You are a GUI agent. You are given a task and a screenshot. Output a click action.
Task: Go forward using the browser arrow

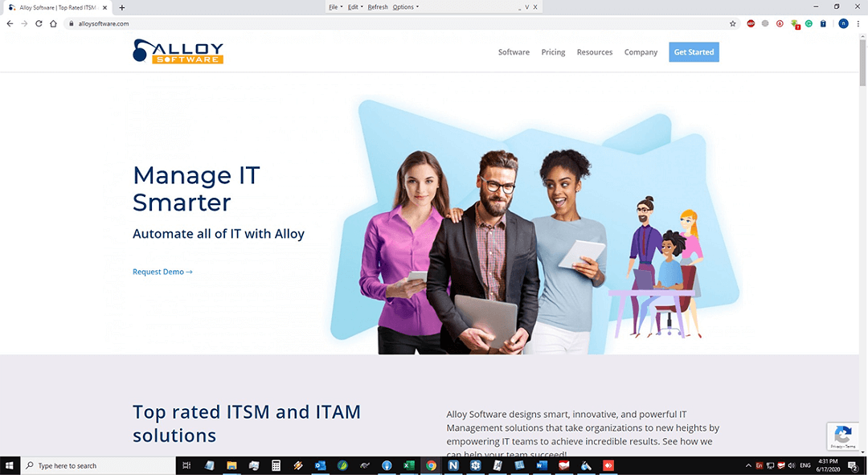point(24,23)
